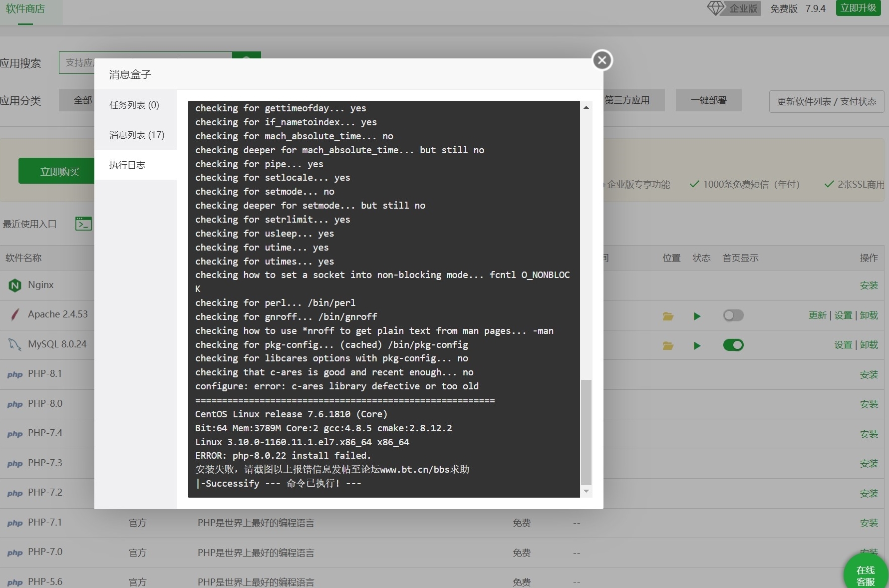The height and width of the screenshot is (588, 889).
Task: Open the message list (17) tab
Action: coord(135,135)
